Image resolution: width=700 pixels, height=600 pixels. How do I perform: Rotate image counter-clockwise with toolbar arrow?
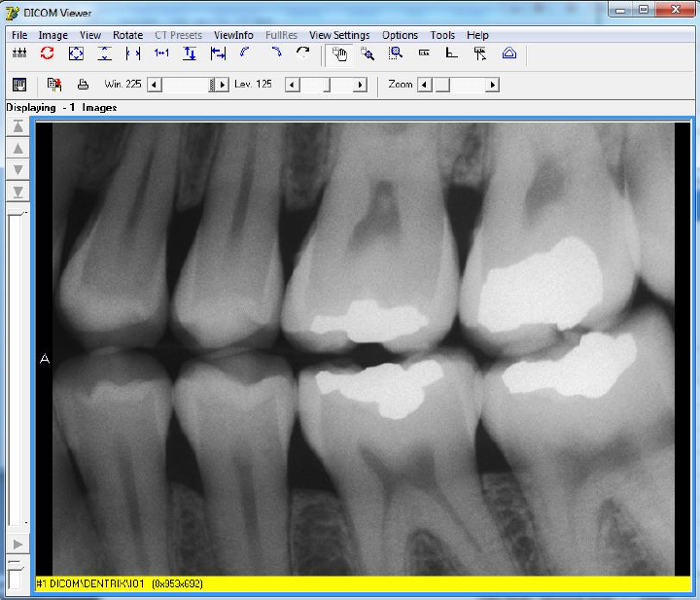(245, 53)
